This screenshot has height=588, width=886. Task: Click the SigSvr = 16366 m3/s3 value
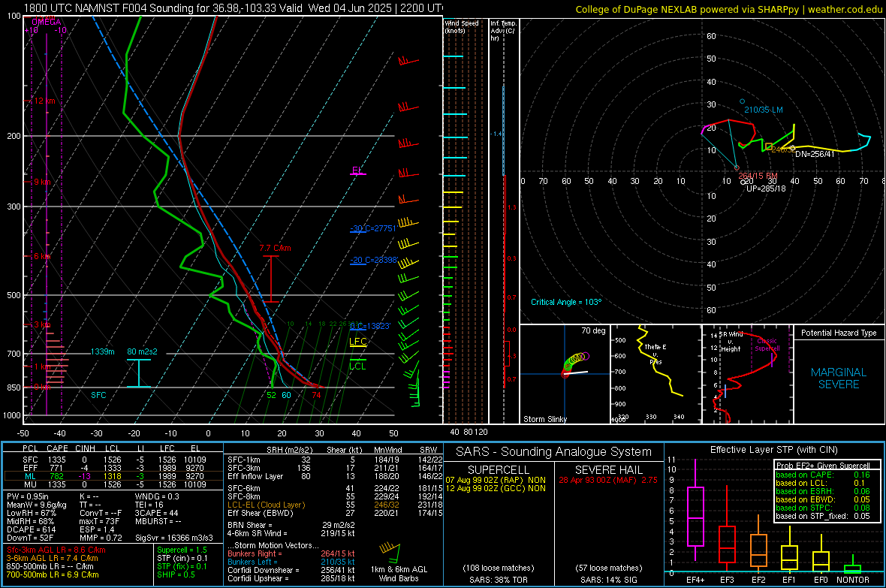pos(174,538)
